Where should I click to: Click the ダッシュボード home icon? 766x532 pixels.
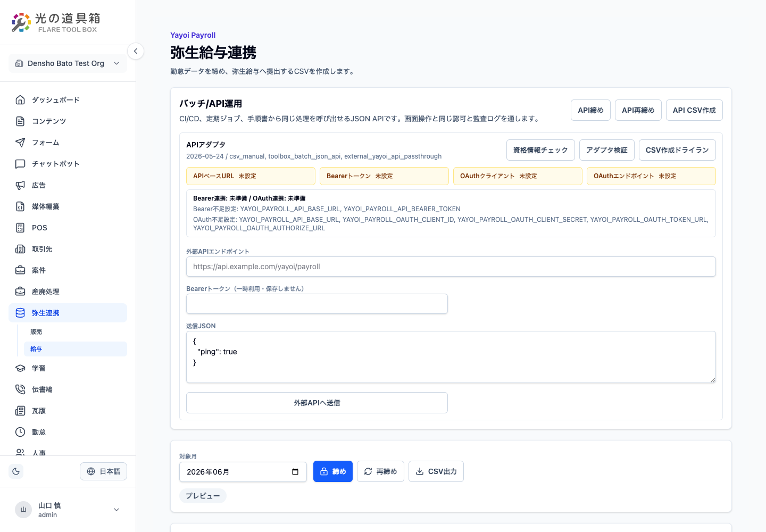(x=20, y=100)
